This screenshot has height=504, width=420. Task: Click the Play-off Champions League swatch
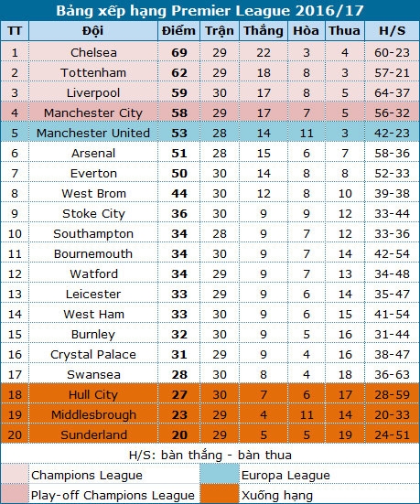pos(15,494)
